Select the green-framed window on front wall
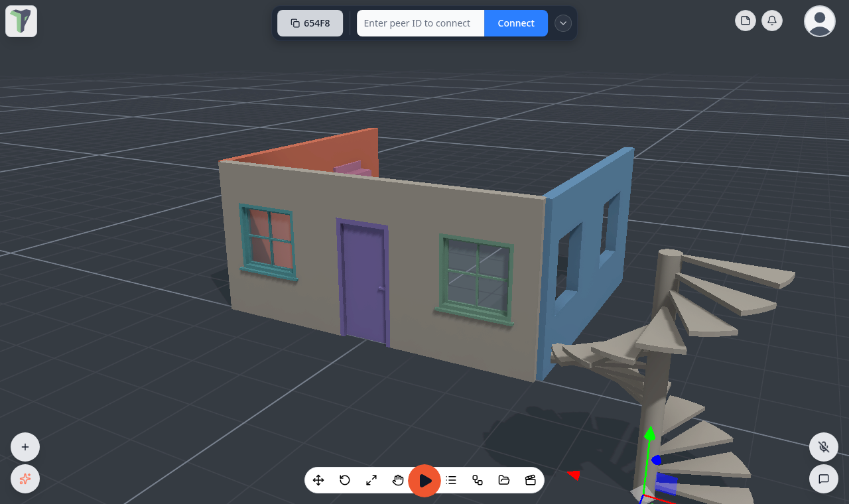 click(476, 281)
